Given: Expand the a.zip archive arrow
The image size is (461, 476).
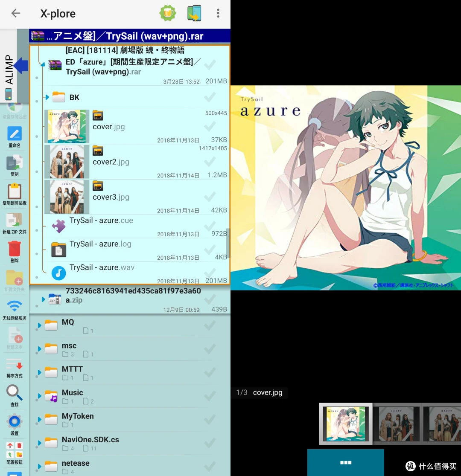Looking at the screenshot, I should pyautogui.click(x=44, y=299).
